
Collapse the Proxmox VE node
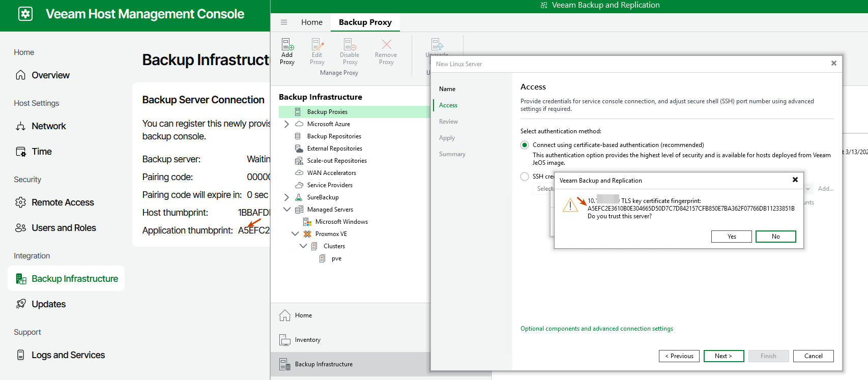pyautogui.click(x=295, y=233)
